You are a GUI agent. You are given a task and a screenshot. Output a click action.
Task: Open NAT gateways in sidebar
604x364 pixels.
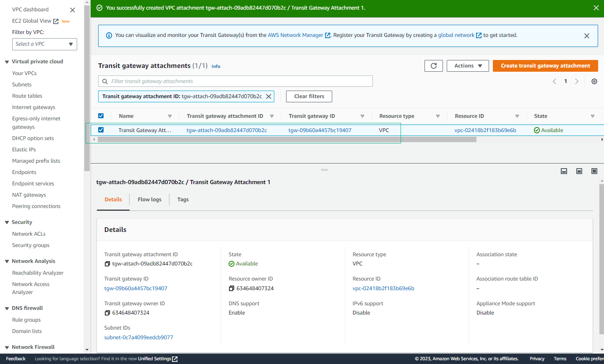(29, 195)
